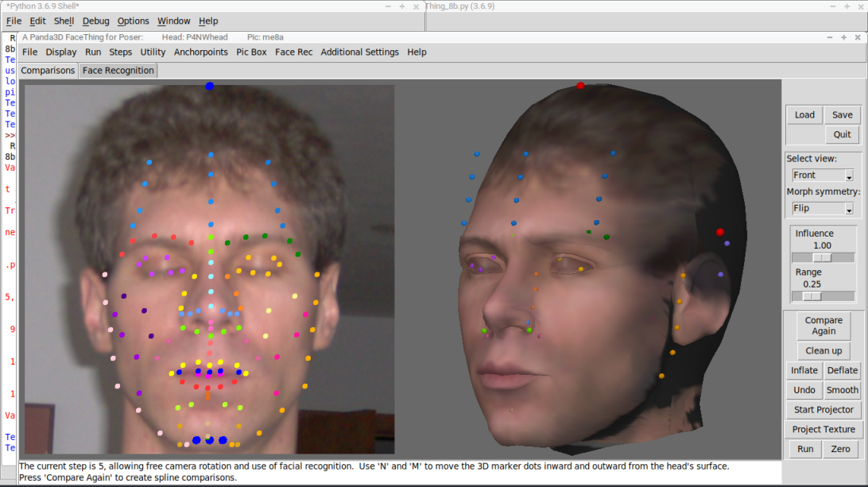Open Help menu in Python Shell window
868x487 pixels.
pyautogui.click(x=208, y=21)
